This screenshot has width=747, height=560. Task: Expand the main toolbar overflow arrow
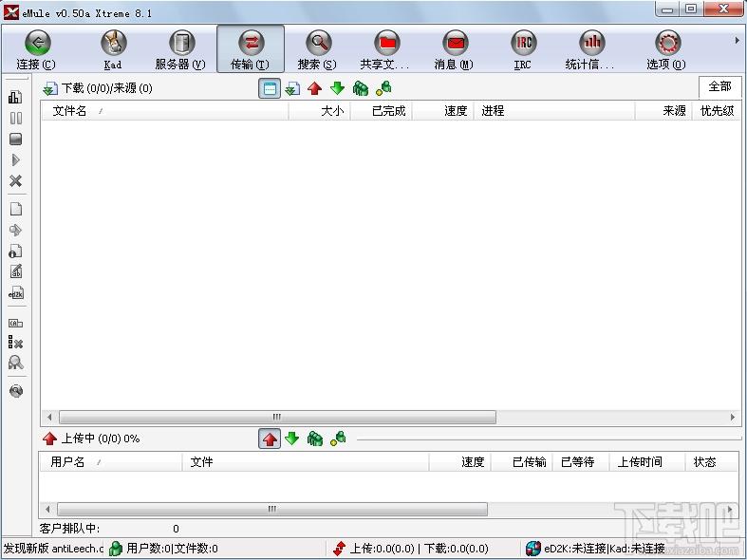click(737, 41)
